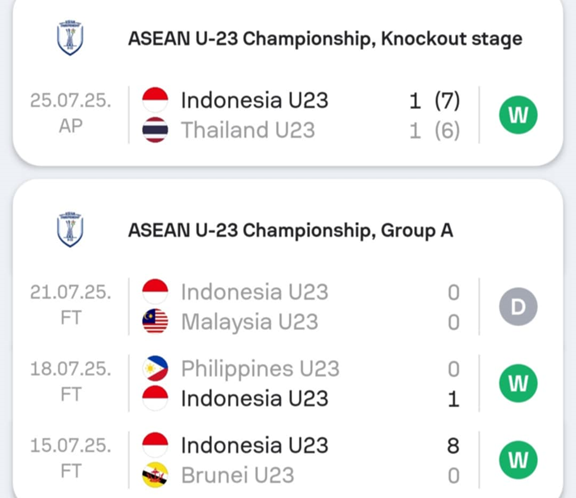Select Malaysia U23 team name
This screenshot has width=576, height=498.
(x=249, y=322)
